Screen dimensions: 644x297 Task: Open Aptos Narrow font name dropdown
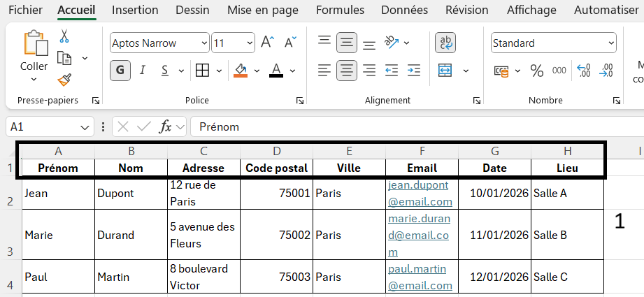205,43
